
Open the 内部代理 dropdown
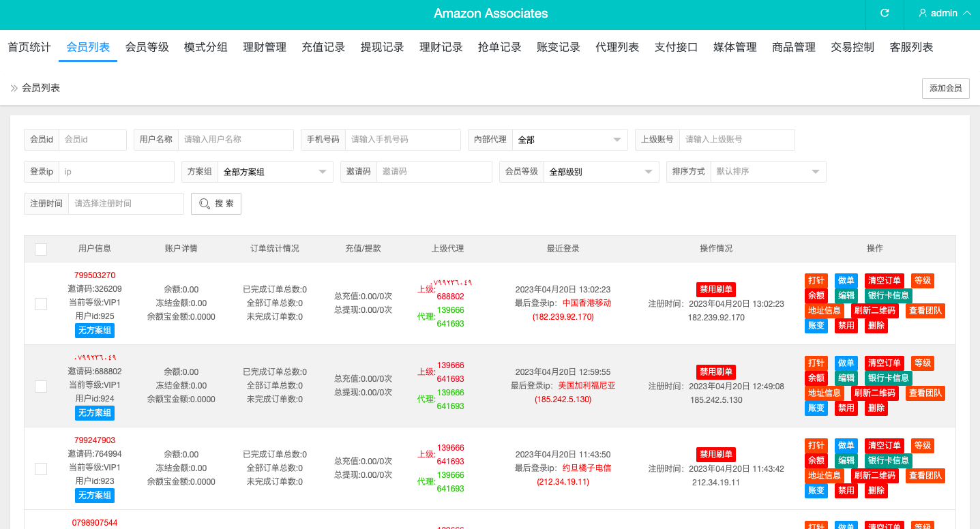click(570, 139)
